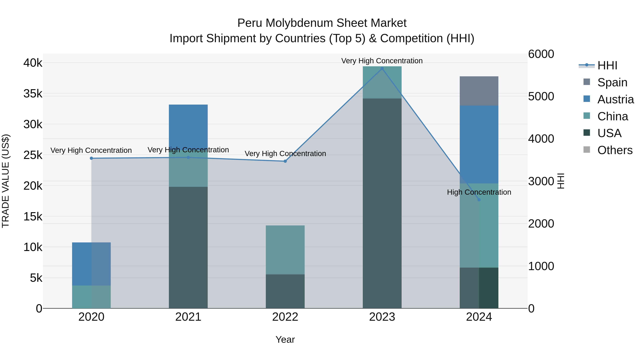Click the 2023 HHI data point
The width and height of the screenshot is (644, 362).
coord(382,68)
